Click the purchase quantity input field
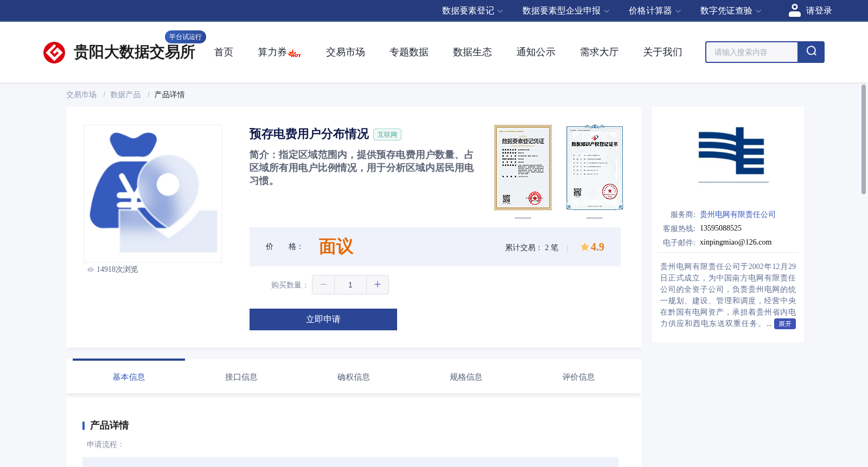This screenshot has width=868, height=467. (350, 285)
